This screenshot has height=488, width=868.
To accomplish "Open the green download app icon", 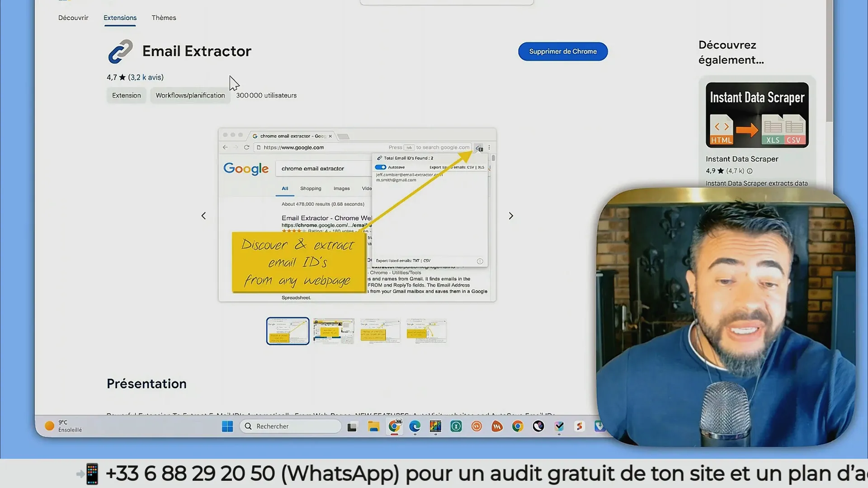I will [456, 426].
